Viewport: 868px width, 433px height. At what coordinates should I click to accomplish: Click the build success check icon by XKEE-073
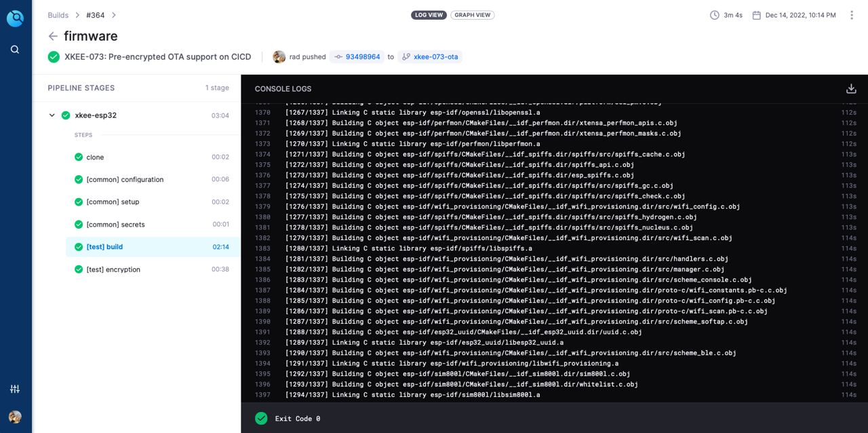pyautogui.click(x=54, y=57)
